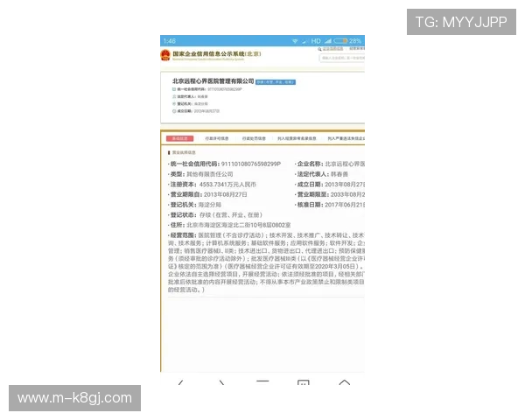Click the company name search input field
Viewport: 525px width, 420px height.
(342, 58)
